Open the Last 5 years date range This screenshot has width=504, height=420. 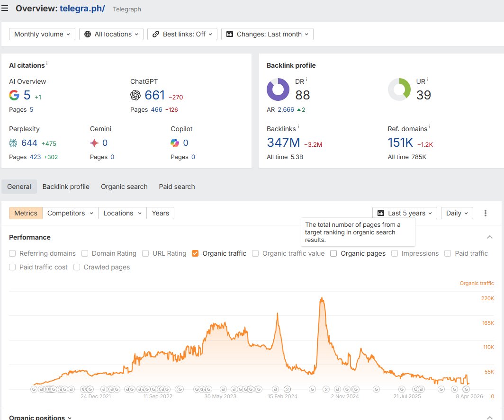point(405,213)
